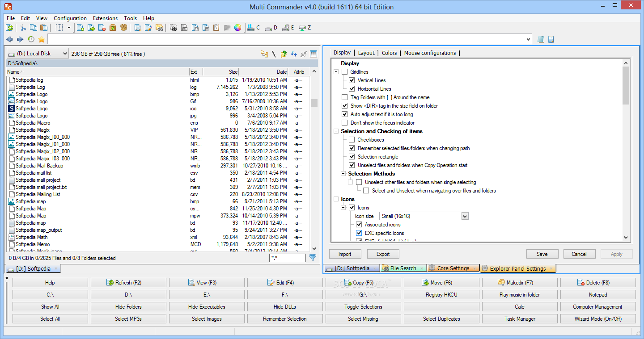Viewport: 644px width, 339px height.
Task: Click the Cut scissors icon
Action: pos(23,28)
